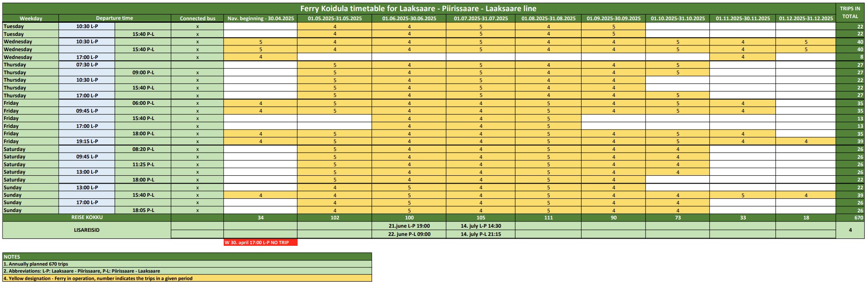Screen dimensions: 868x285
Task: Click the REISE KOKKU row label
Action: [x=87, y=217]
